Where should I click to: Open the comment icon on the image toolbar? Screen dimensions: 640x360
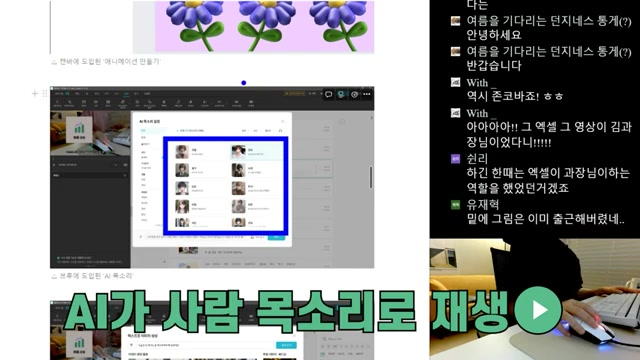[x=329, y=94]
